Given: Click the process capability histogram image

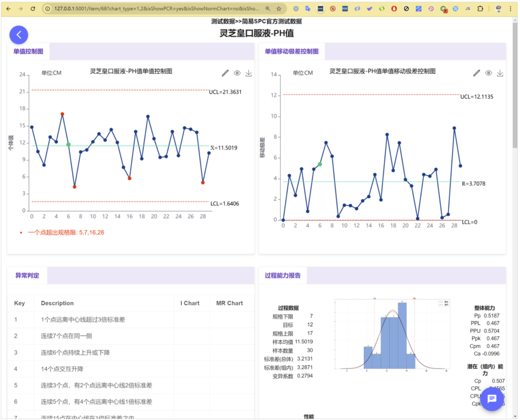Looking at the screenshot, I should point(392,334).
